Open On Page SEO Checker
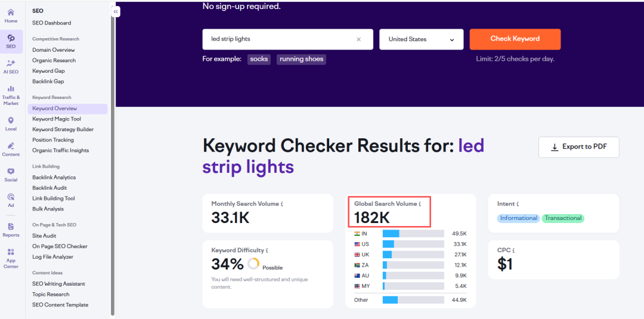 point(60,246)
